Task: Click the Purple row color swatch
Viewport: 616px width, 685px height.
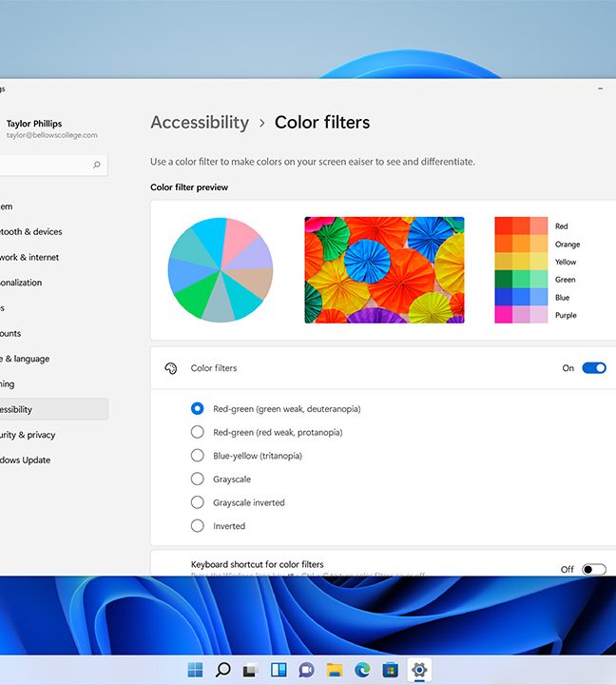Action: tap(521, 315)
